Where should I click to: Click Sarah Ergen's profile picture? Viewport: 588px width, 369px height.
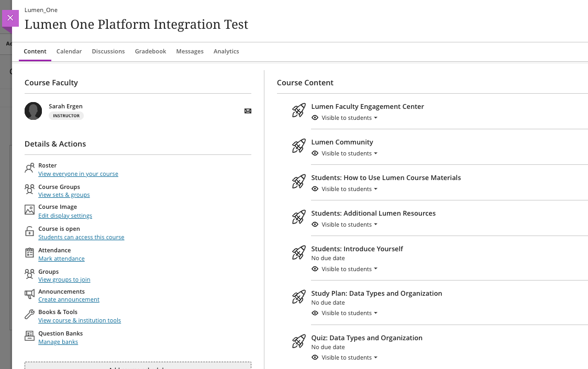33,111
